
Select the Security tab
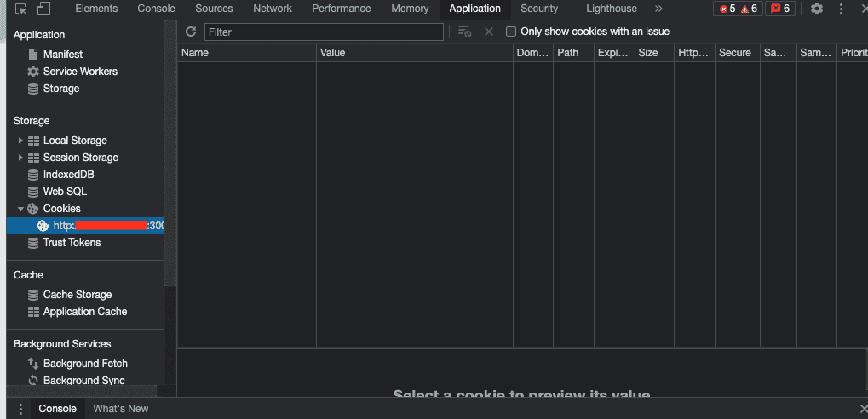[x=539, y=9]
